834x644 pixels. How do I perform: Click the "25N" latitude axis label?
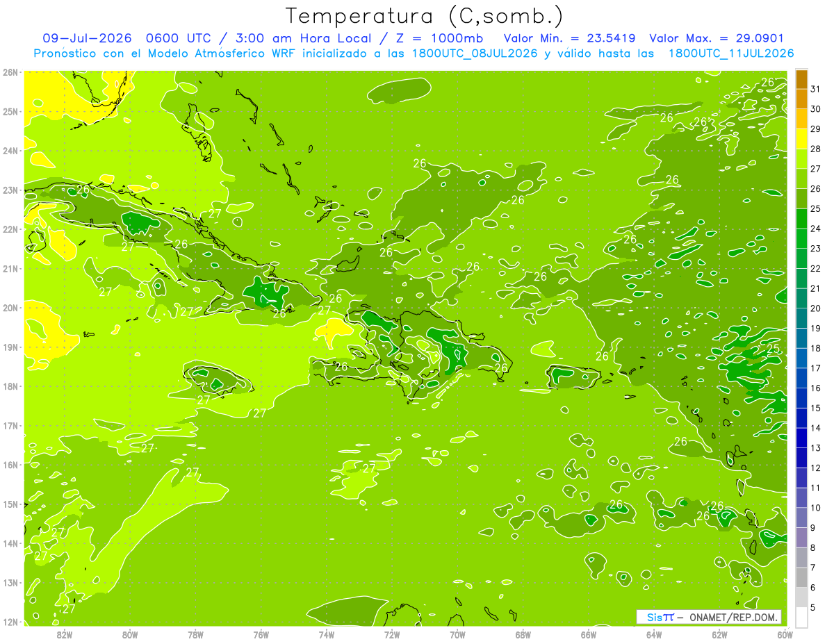tap(10, 111)
